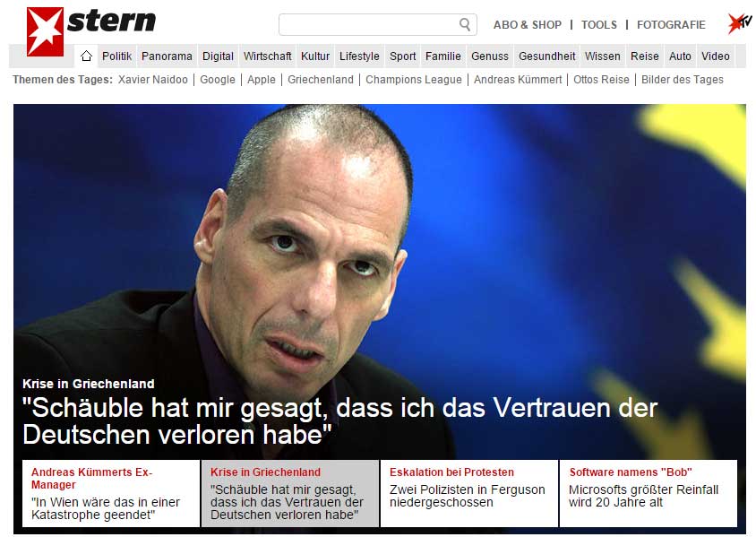Image resolution: width=756 pixels, height=537 pixels.
Task: Open the Xavier Naidoo topic
Action: coord(153,80)
